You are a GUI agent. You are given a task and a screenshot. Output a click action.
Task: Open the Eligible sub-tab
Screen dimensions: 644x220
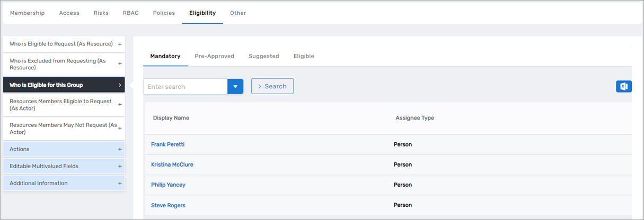304,56
